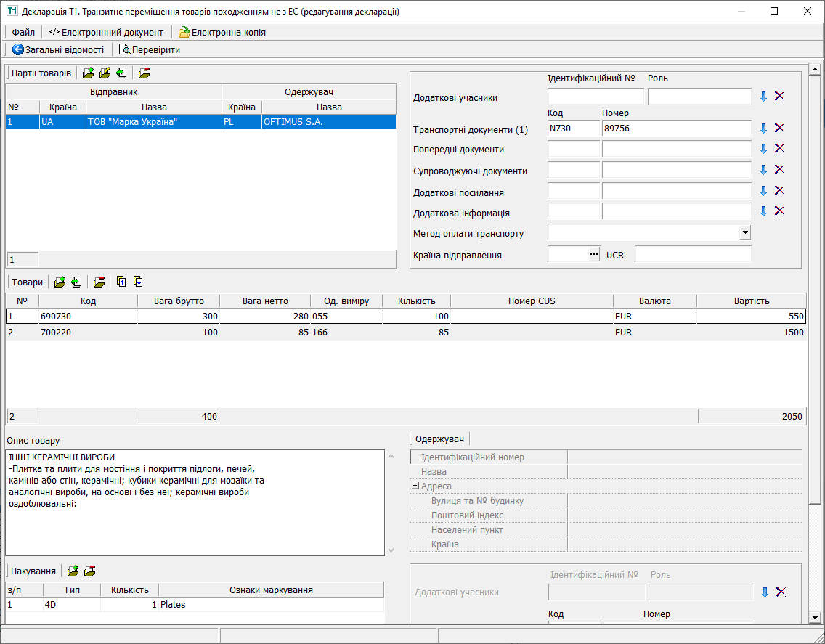Click the Опис товару text area
This screenshot has height=644, width=825.
[195, 502]
